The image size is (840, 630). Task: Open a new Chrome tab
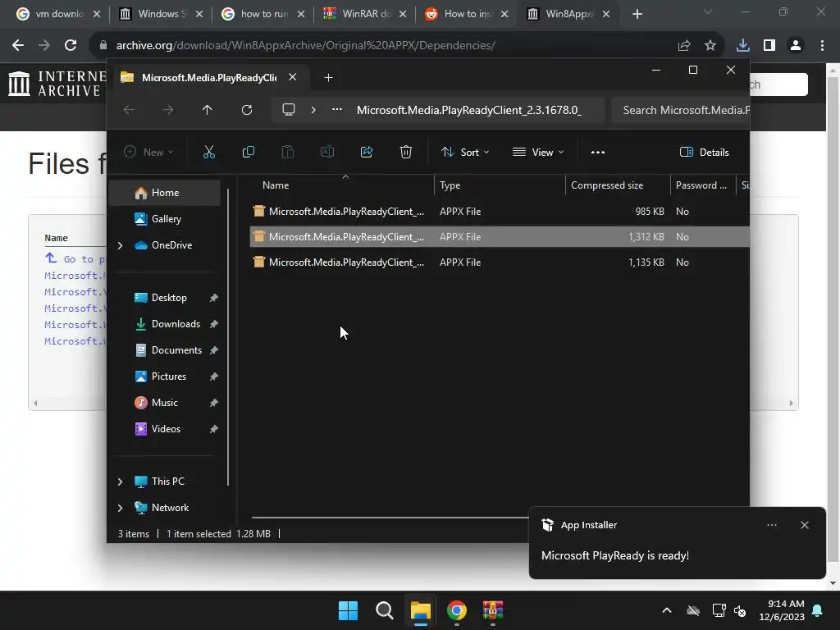(x=637, y=14)
